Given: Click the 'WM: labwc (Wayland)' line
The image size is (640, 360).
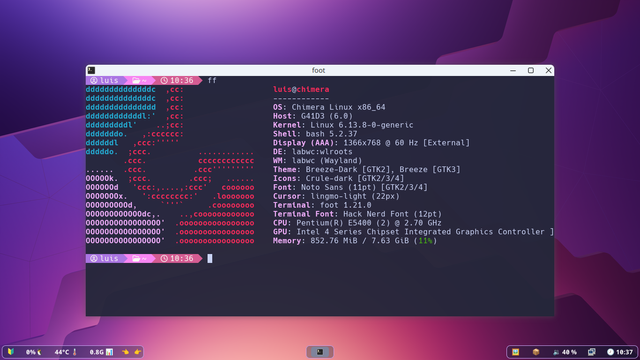Looking at the screenshot, I should pyautogui.click(x=318, y=161).
